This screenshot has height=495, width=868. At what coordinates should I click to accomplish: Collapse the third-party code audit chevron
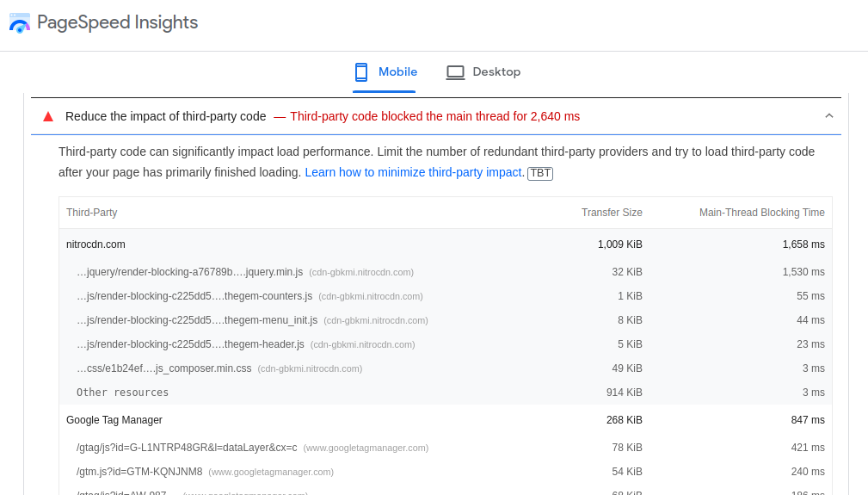click(829, 116)
